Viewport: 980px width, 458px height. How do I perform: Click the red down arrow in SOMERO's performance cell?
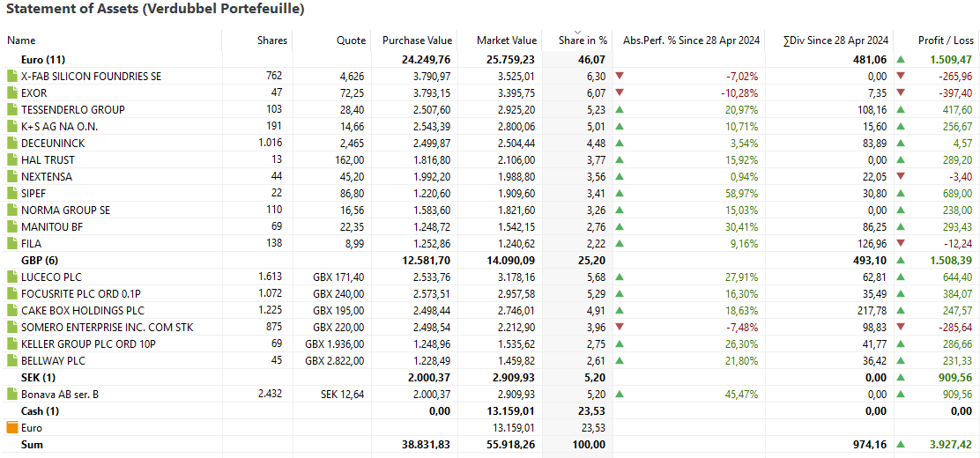(x=620, y=328)
